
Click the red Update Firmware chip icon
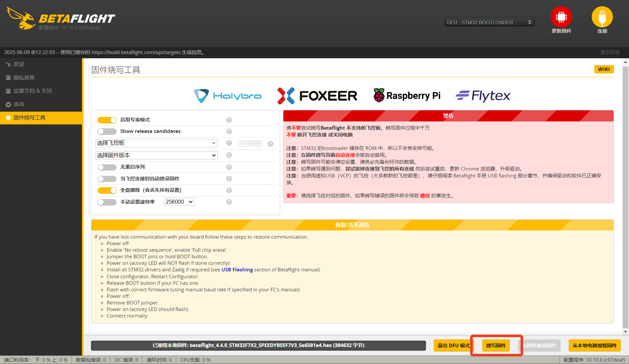(x=561, y=17)
